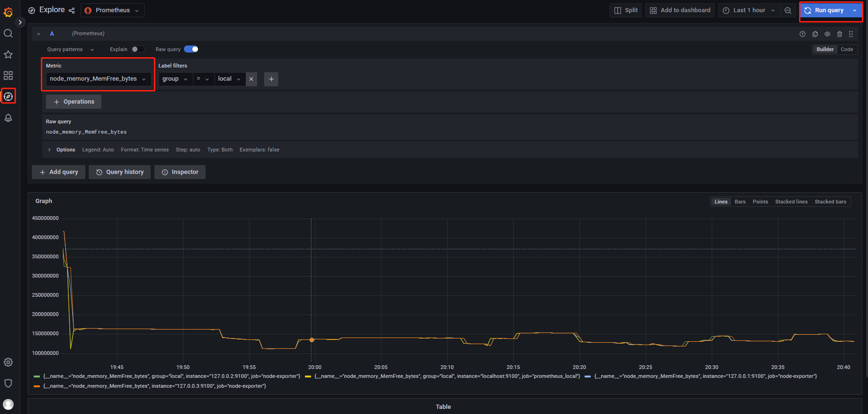868x414 pixels.
Task: Delete query A with trash icon
Action: pyautogui.click(x=839, y=34)
